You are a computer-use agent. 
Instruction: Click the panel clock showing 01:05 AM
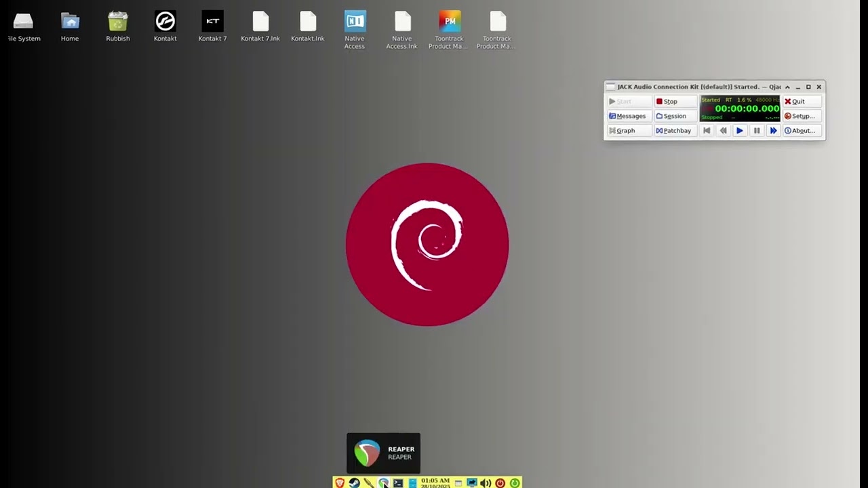(435, 483)
